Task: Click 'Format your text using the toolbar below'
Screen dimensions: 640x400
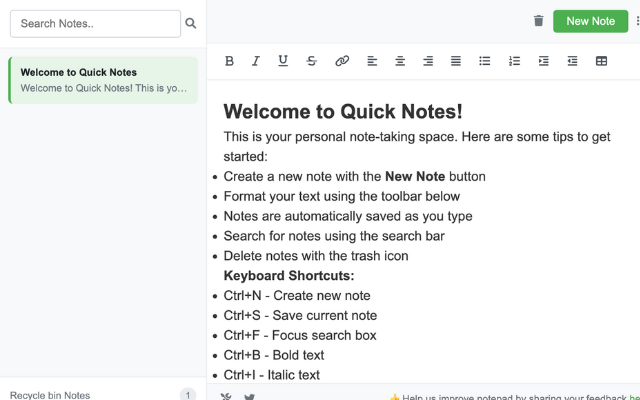Action: pyautogui.click(x=342, y=196)
